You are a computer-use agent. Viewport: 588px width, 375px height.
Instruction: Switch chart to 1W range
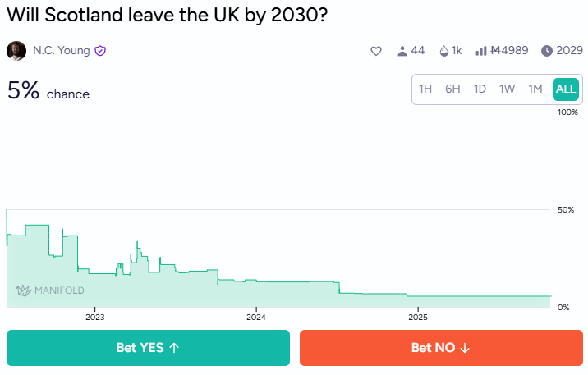coord(508,89)
